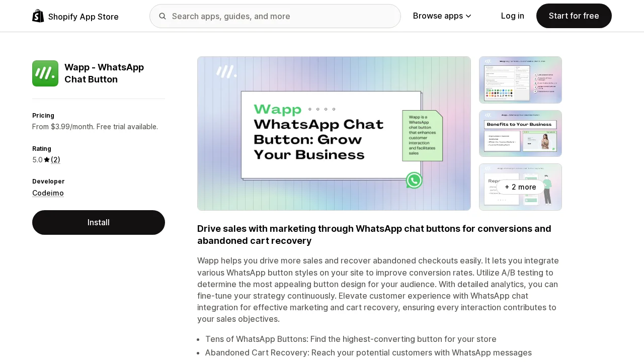
Task: Click the Install button
Action: pos(99,222)
